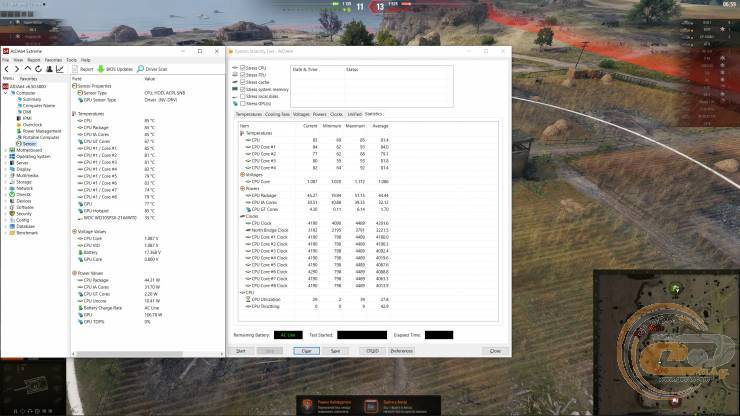Open the graph icon in AIDA64 toolbar
Viewport: 740px width, 416px height.
(60, 69)
